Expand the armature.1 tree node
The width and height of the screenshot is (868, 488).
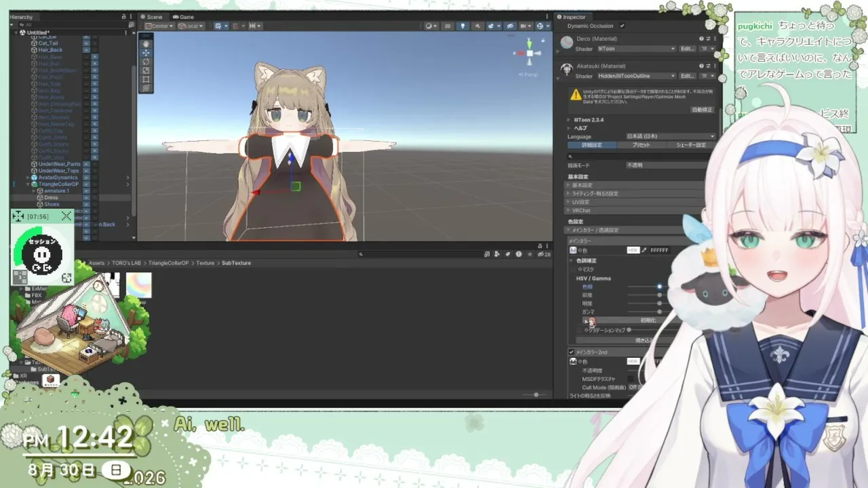[34, 191]
